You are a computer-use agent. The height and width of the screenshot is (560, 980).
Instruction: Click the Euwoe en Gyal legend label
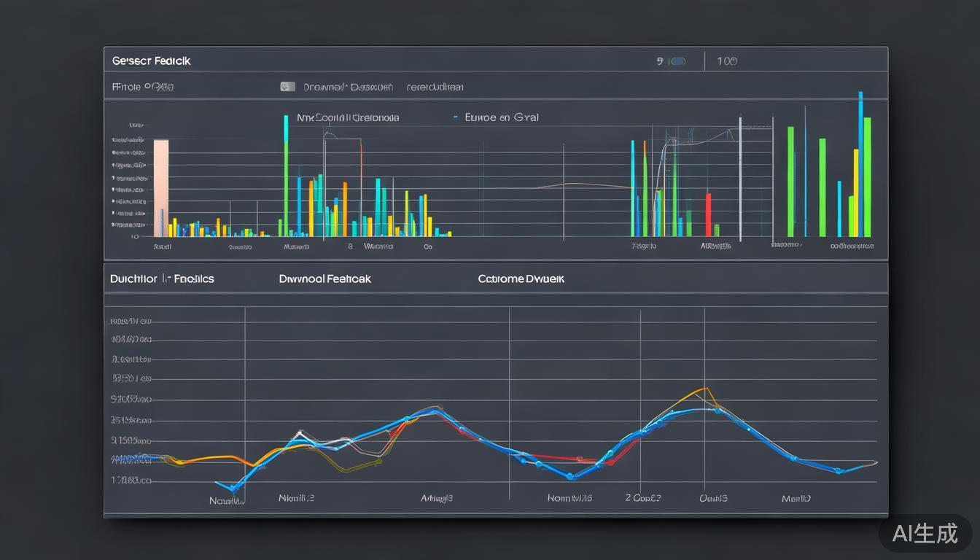point(501,117)
